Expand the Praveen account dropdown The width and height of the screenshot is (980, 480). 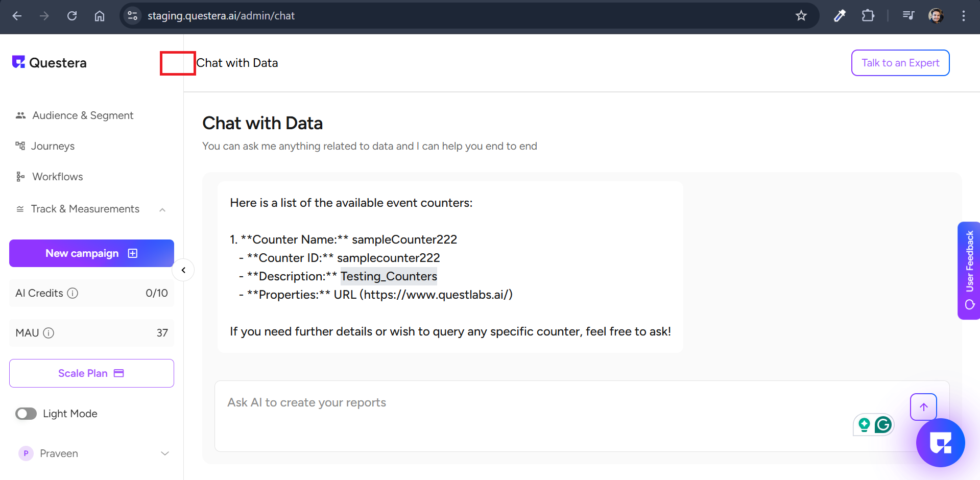165,453
